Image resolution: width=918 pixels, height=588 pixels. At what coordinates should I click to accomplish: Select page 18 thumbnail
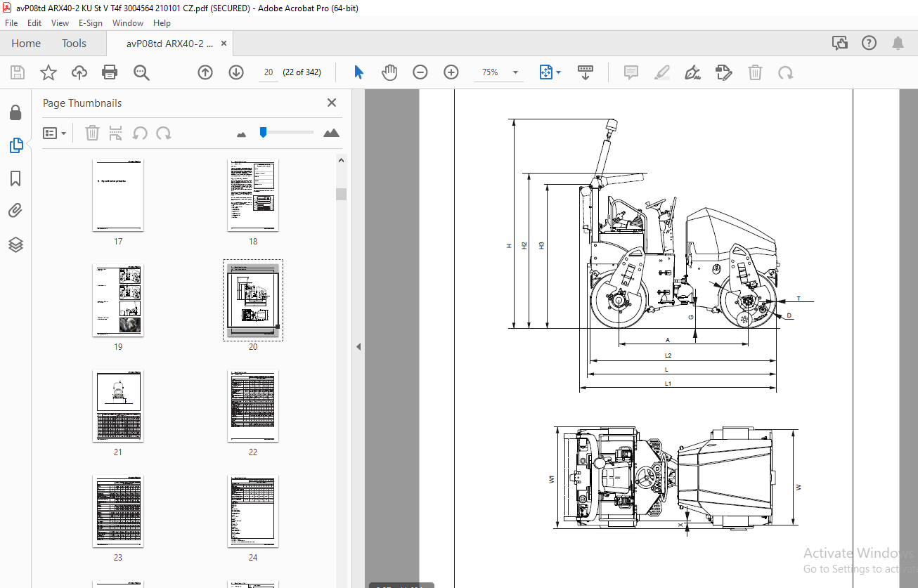click(253, 195)
